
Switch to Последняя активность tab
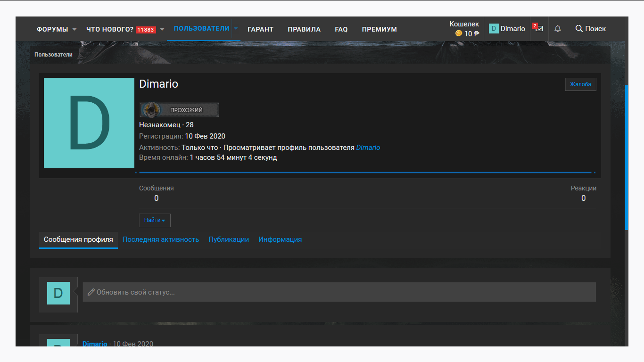tap(161, 239)
